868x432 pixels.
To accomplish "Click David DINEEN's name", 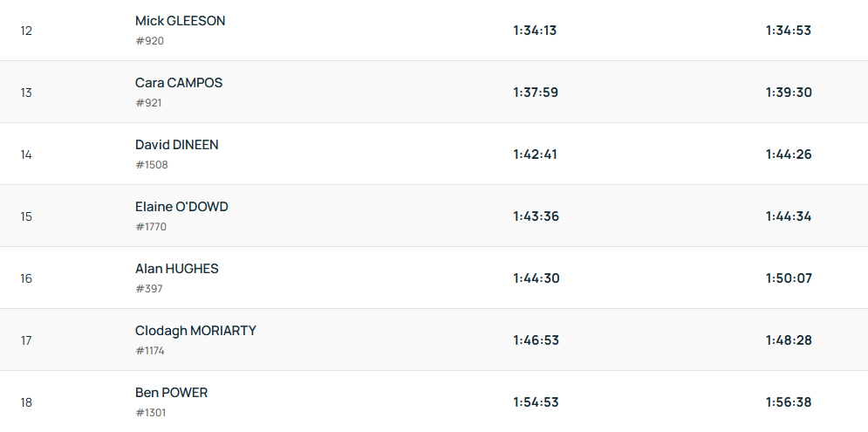I will click(x=177, y=145).
